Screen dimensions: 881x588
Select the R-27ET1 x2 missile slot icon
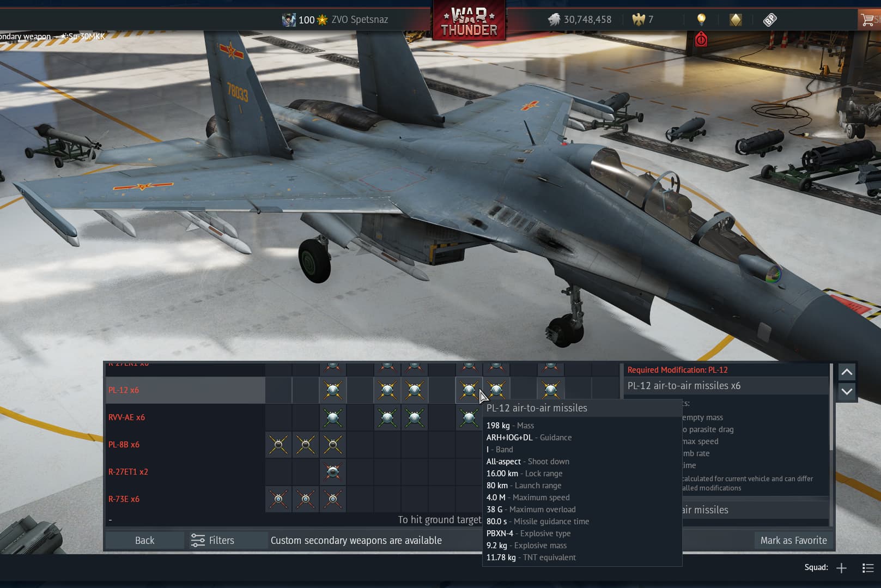click(332, 471)
